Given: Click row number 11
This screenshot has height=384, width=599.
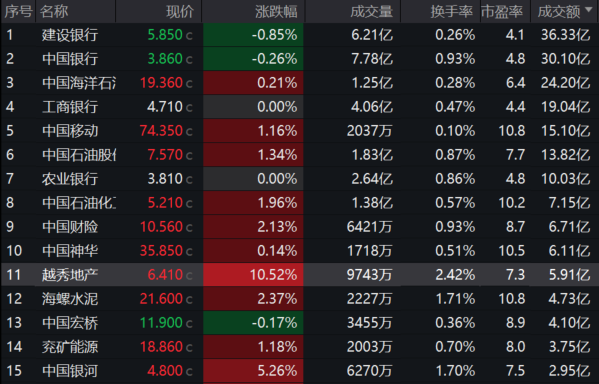Looking at the screenshot, I should (x=14, y=275).
